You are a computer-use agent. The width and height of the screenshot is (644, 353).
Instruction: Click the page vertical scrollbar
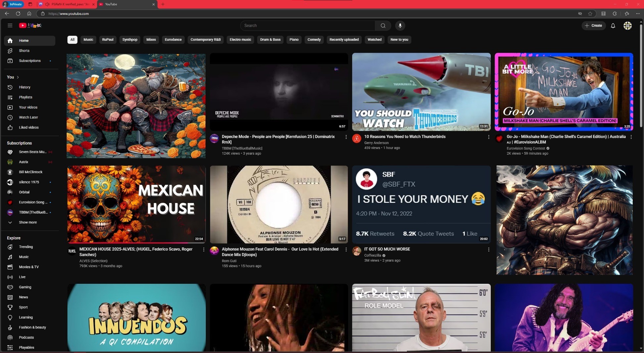[641, 76]
